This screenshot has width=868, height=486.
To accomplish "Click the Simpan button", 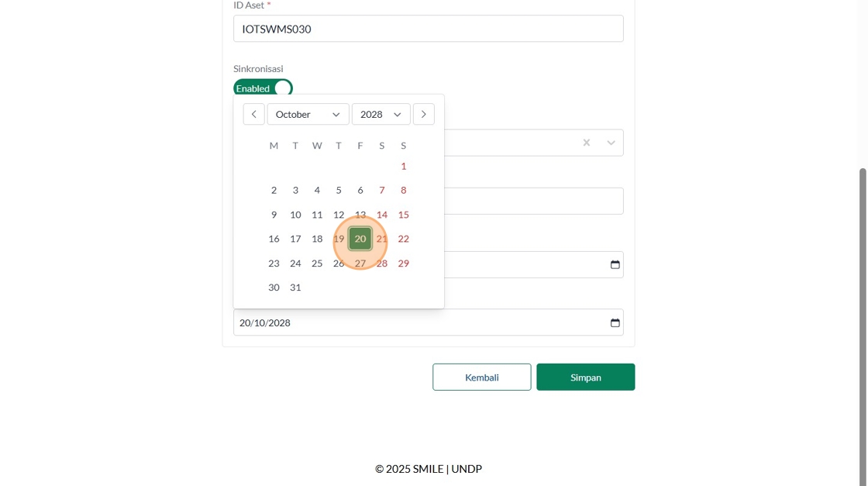I will point(585,377).
